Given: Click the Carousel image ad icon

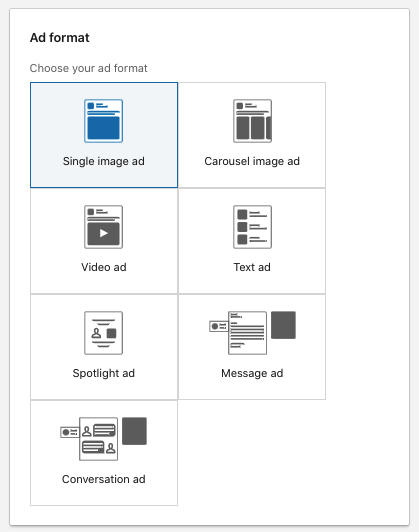Looking at the screenshot, I should pos(252,121).
